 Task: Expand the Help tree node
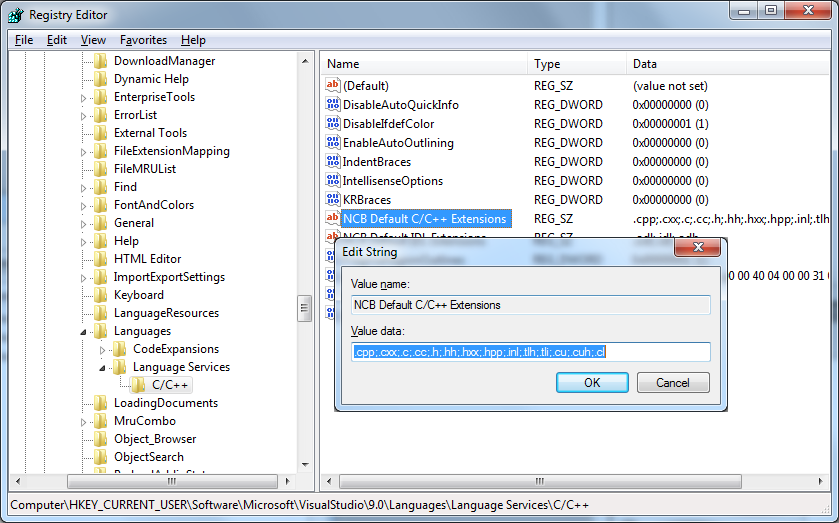(x=83, y=242)
